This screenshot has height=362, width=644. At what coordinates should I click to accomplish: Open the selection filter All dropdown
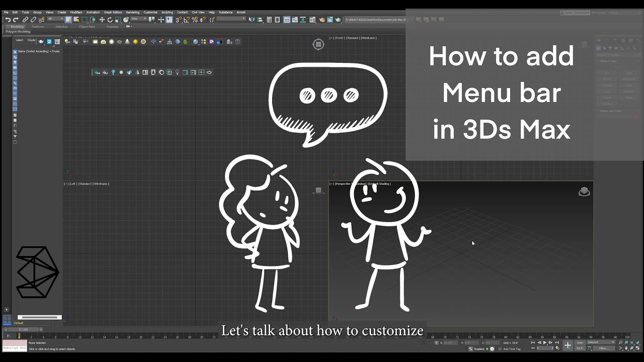[x=55, y=19]
